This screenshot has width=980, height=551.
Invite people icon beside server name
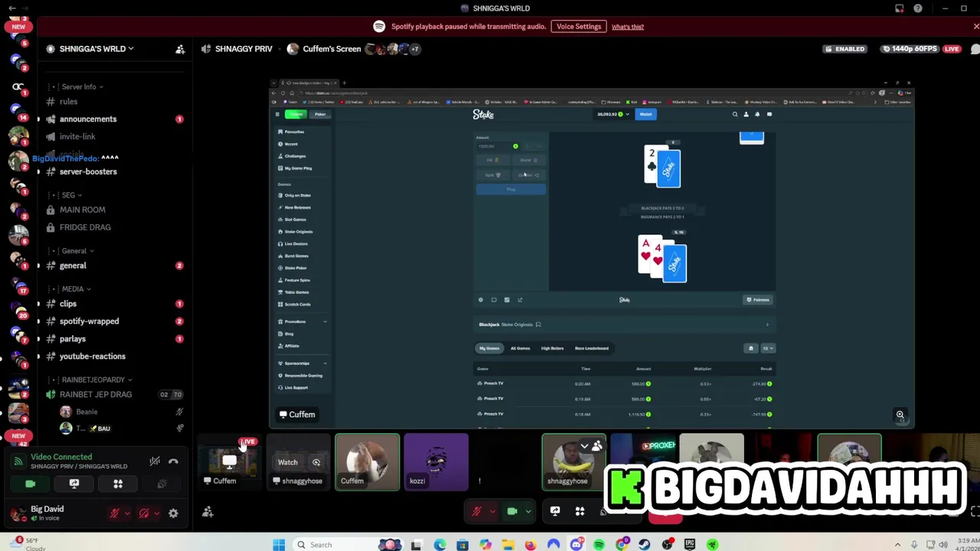(x=180, y=49)
